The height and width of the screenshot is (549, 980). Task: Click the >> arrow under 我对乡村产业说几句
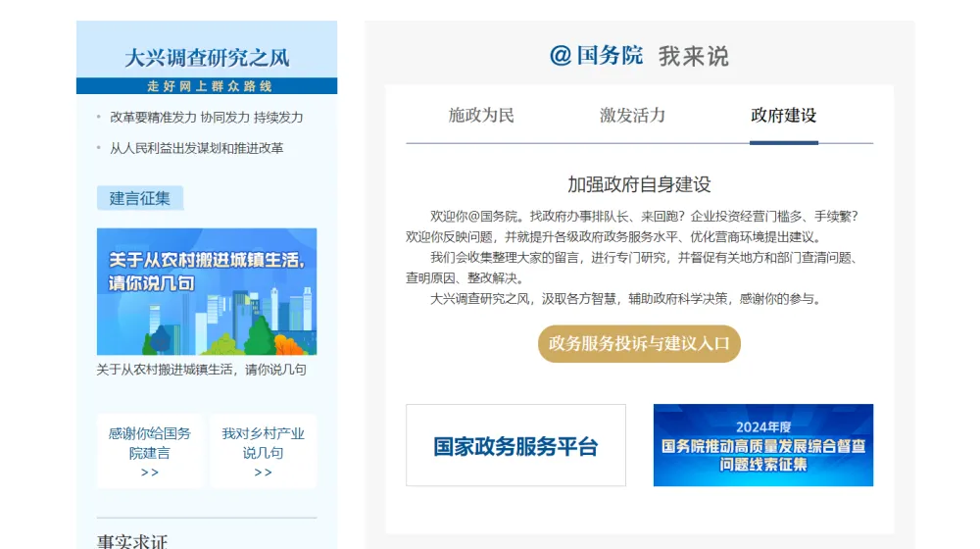[x=263, y=473]
